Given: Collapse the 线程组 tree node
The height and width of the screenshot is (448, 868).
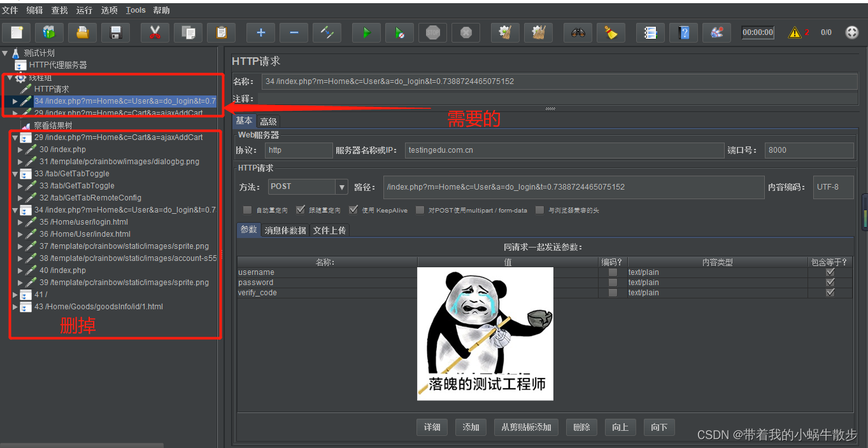Looking at the screenshot, I should 10,77.
